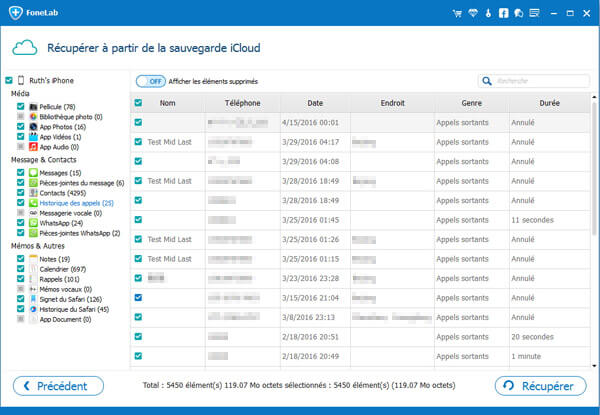
Task: Uncheck the WhatsApp (24) checkbox
Action: [21, 223]
